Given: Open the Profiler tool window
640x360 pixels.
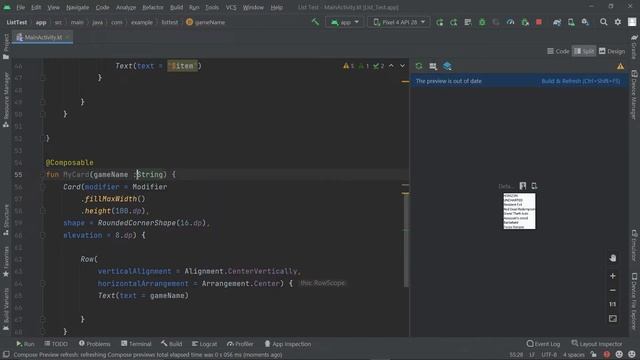Looking at the screenshot, I should (240, 344).
